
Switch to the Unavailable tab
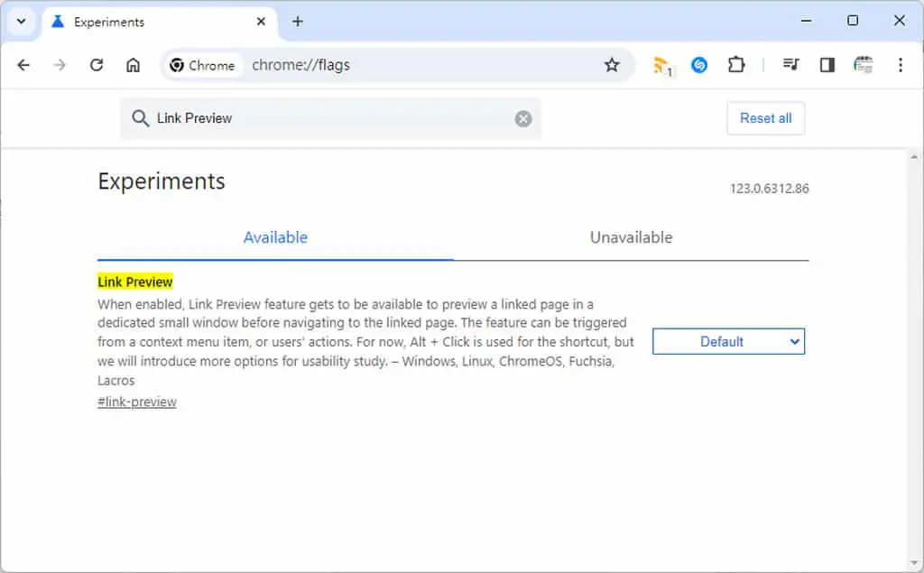[x=631, y=237]
